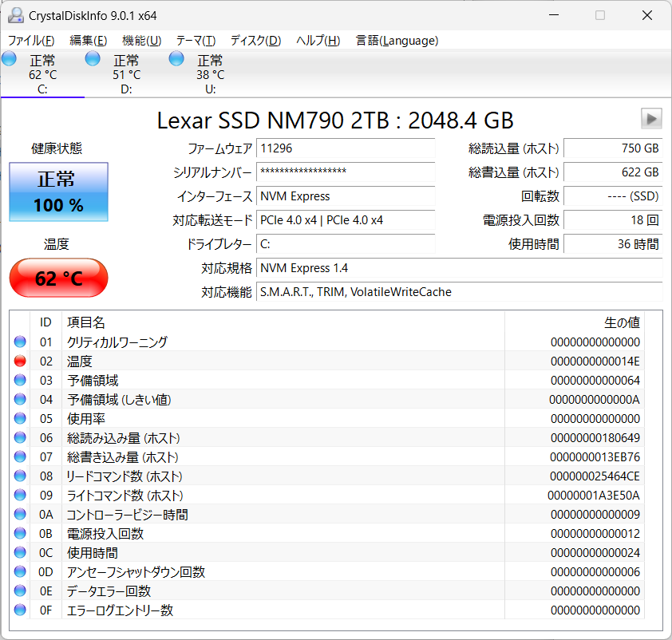Click status orb for 予備領域 (しきい値) row
This screenshot has width=672, height=640.
(x=20, y=399)
